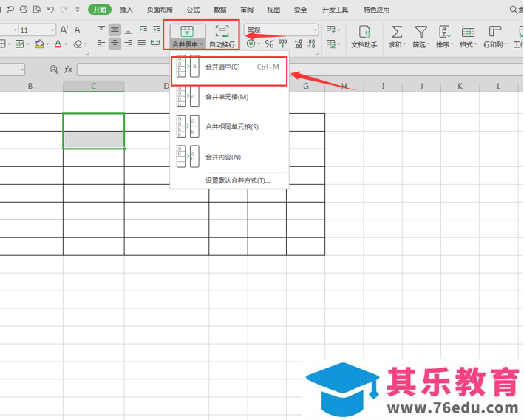The image size is (524, 420).
Task: Switch to the 开始 ribbon tab
Action: pyautogui.click(x=100, y=10)
